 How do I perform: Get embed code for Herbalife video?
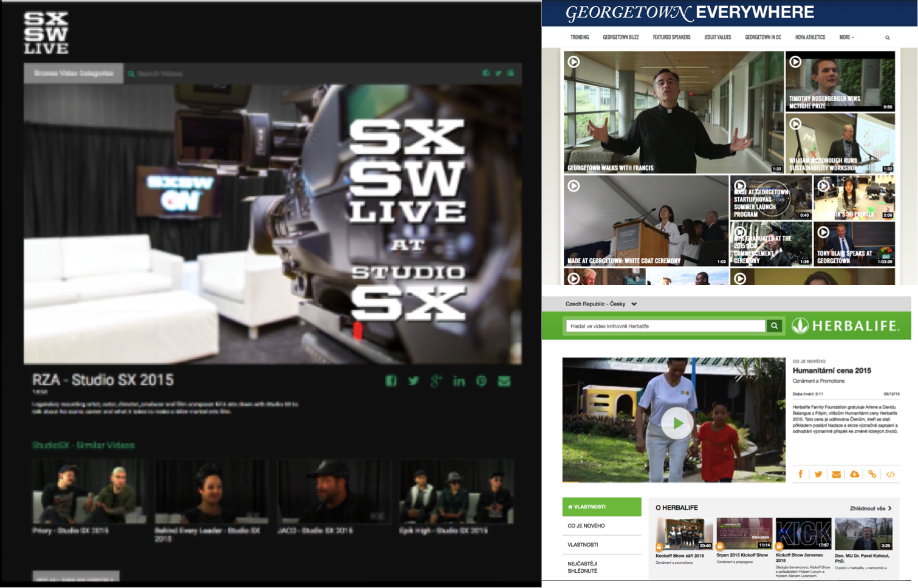pos(891,474)
